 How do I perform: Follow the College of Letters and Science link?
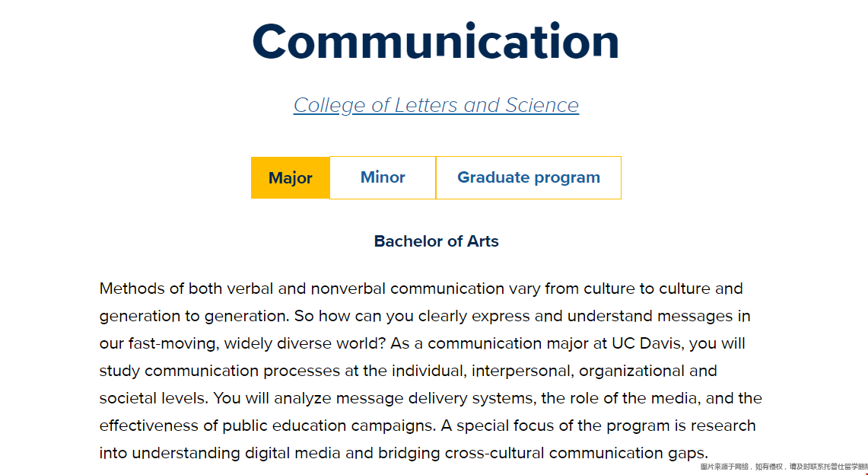(436, 105)
